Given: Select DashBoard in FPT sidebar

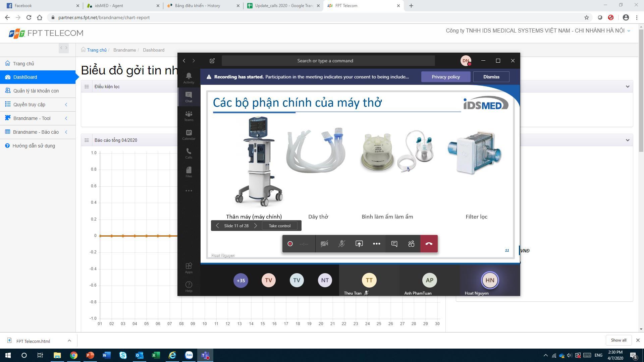Looking at the screenshot, I should pyautogui.click(x=38, y=77).
